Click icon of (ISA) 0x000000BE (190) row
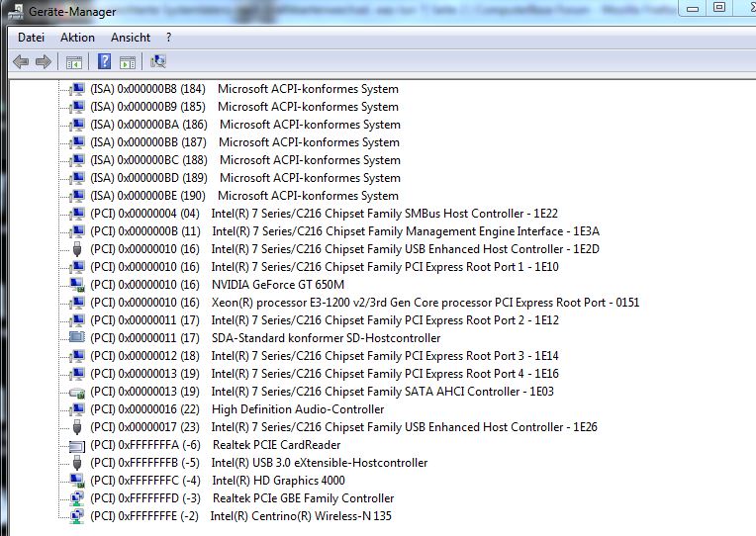The height and width of the screenshot is (536, 756). click(77, 196)
